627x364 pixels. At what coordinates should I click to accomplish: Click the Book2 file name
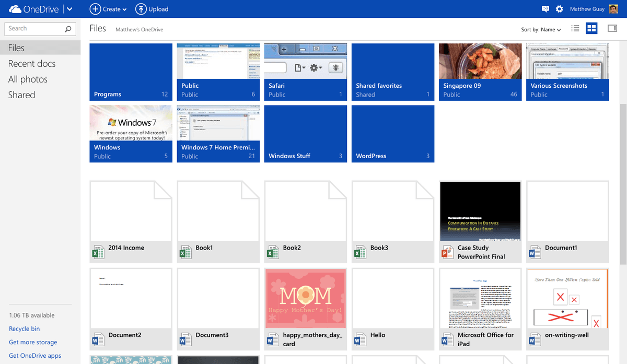(292, 248)
